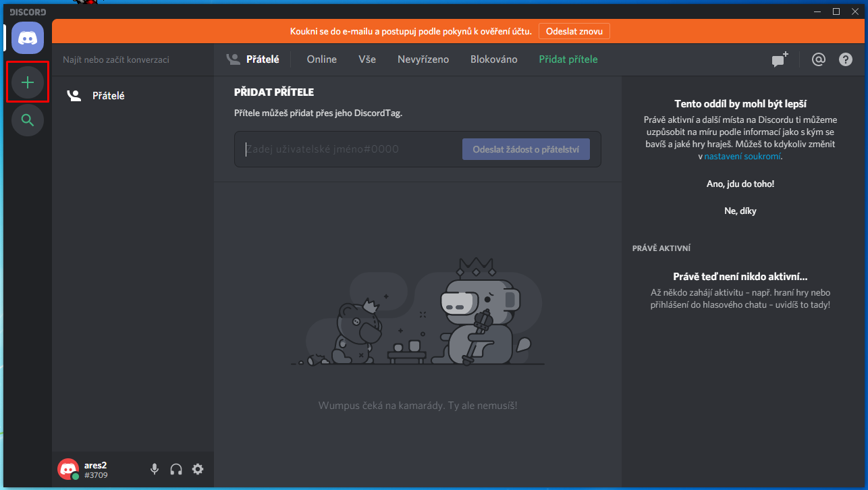The width and height of the screenshot is (868, 490).
Task: Mute the microphone
Action: pos(155,469)
